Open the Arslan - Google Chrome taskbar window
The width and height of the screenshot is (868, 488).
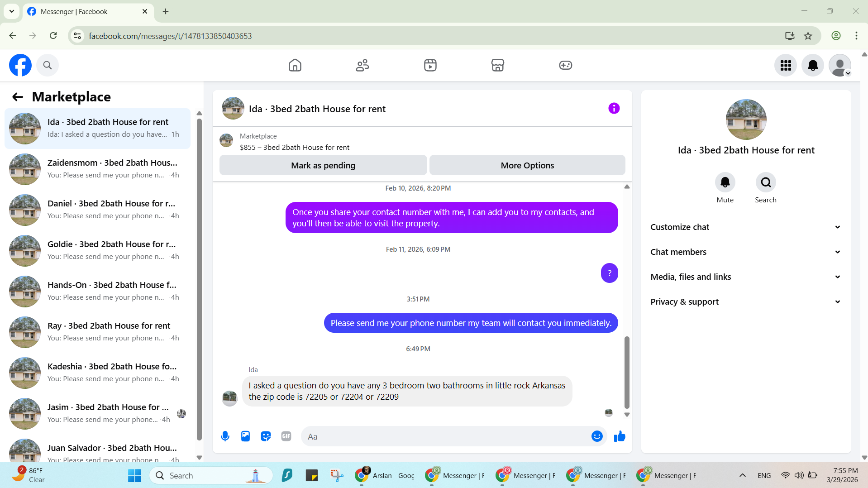tap(385, 475)
